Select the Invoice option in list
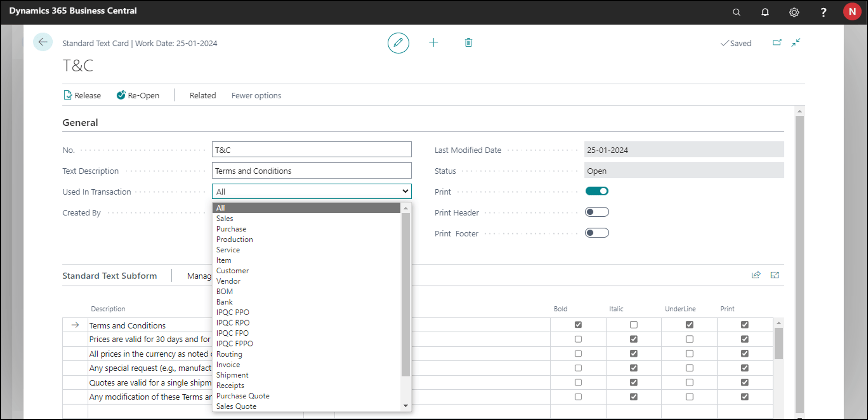This screenshot has height=420, width=868. coord(306,365)
